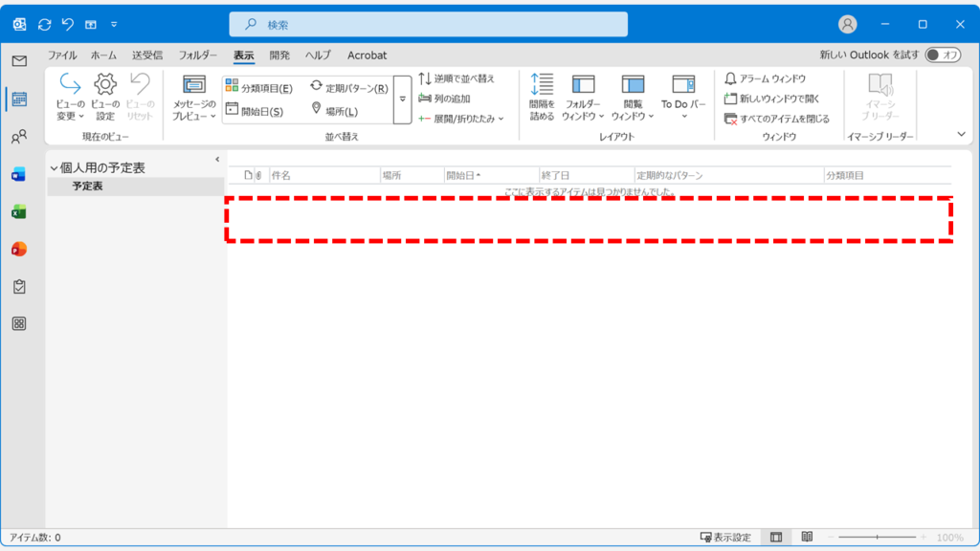980x551 pixels.
Task: Open 表示設定 from the status bar
Action: click(724, 537)
